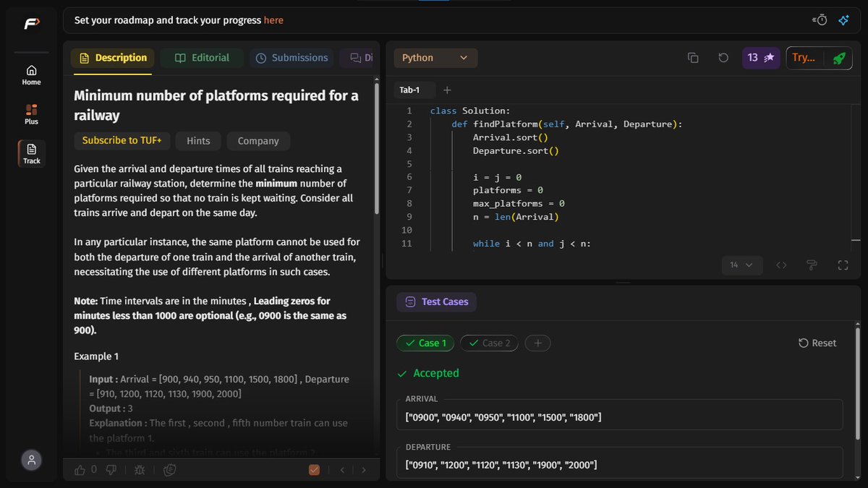868x488 pixels.
Task: Open the font size 14 dropdown
Action: point(741,265)
